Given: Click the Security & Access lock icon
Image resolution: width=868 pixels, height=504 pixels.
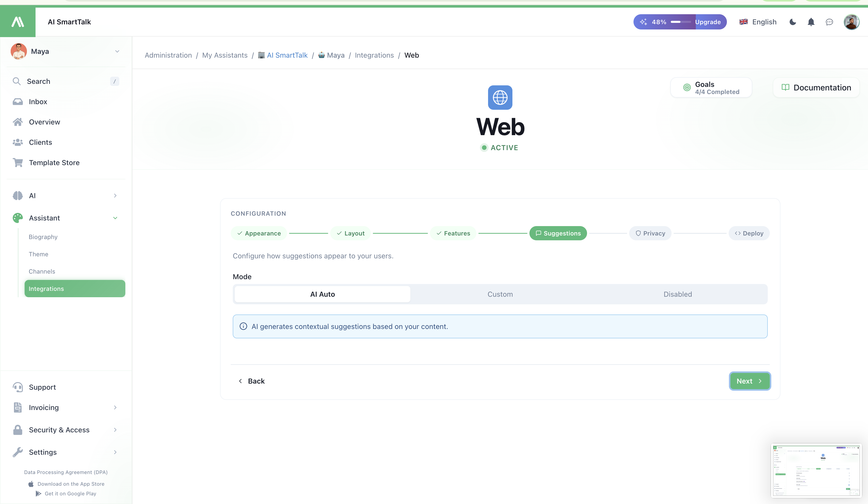Looking at the screenshot, I should tap(18, 430).
